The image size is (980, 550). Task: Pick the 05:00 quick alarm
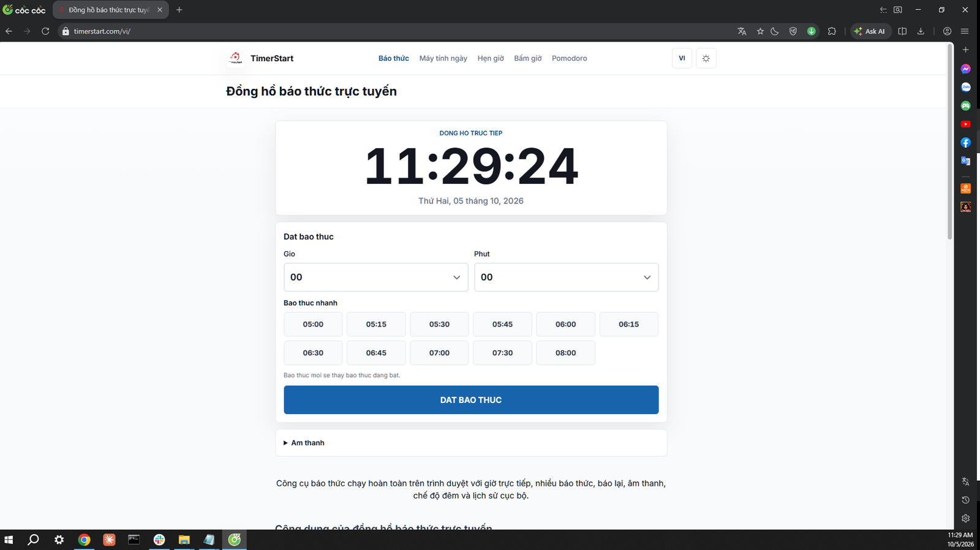click(313, 325)
